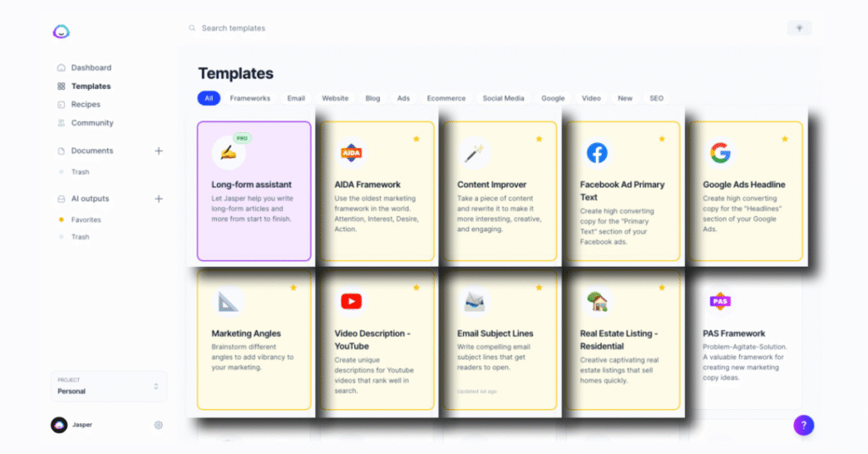Select the Ads filter tab
The height and width of the screenshot is (454, 868).
(x=403, y=98)
